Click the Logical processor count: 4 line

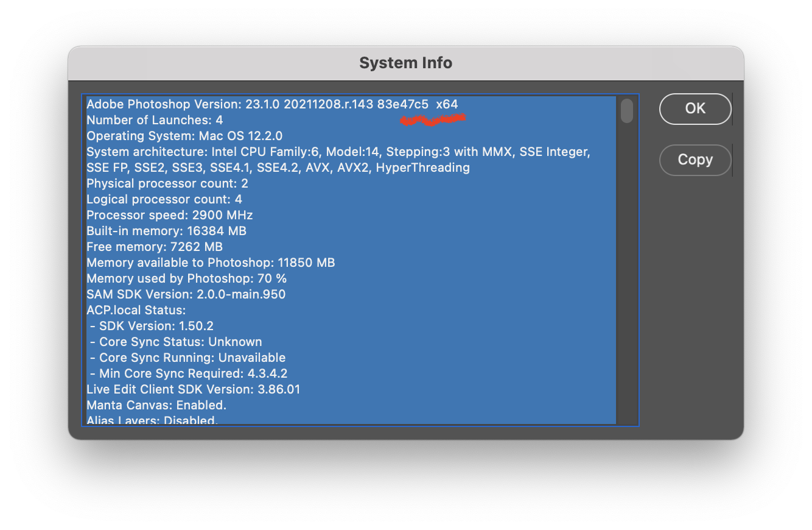click(x=164, y=199)
